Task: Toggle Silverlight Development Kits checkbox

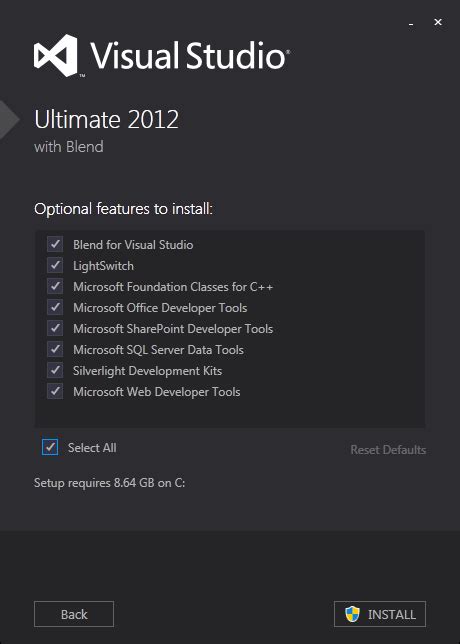Action: click(55, 370)
